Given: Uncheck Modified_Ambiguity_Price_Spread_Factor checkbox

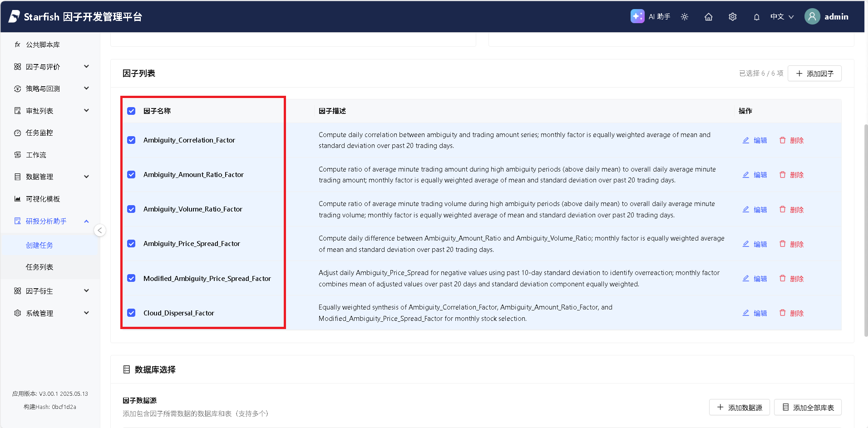Looking at the screenshot, I should coord(131,278).
